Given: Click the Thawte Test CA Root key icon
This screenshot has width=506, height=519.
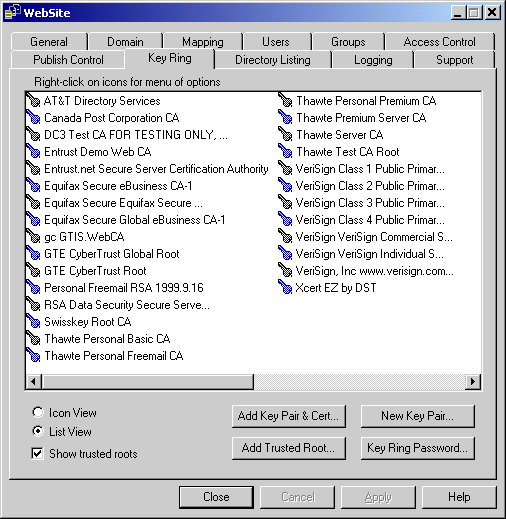Looking at the screenshot, I should coord(285,151).
